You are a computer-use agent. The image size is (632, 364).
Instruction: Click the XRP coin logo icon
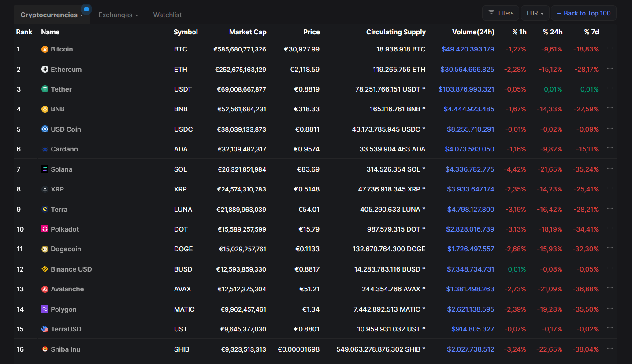[x=45, y=189]
